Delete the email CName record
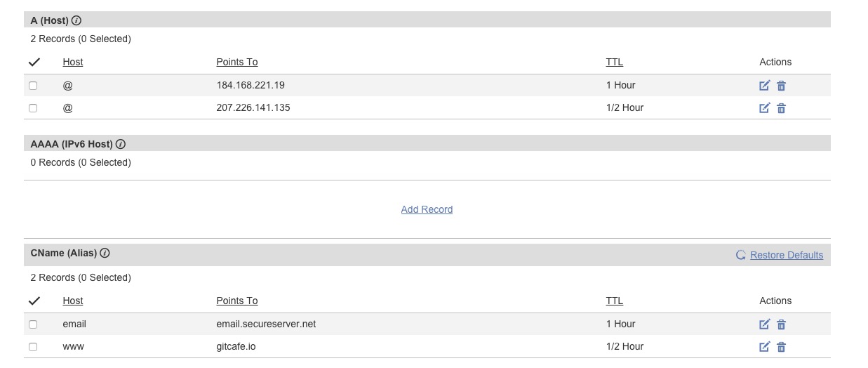Viewport: 868px width, 368px height. pos(781,324)
